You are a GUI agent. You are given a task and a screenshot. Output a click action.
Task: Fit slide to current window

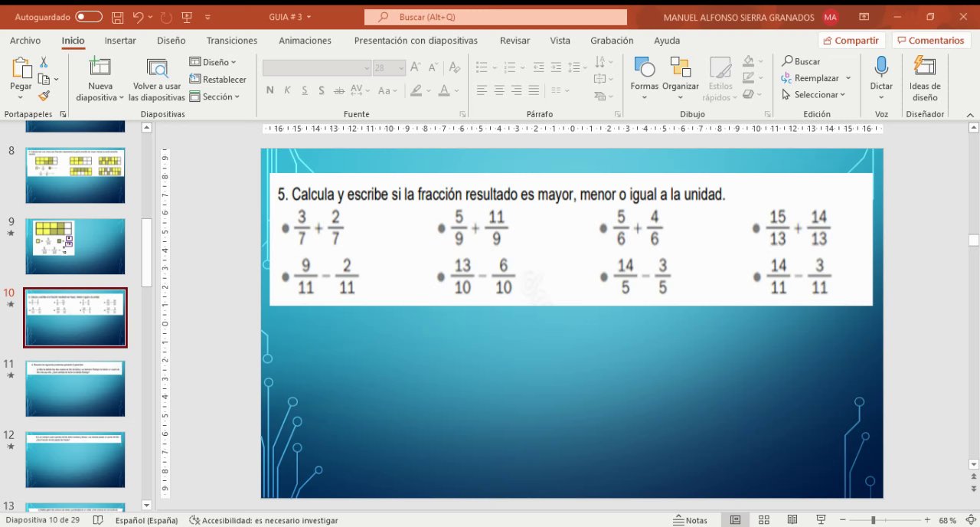970,520
